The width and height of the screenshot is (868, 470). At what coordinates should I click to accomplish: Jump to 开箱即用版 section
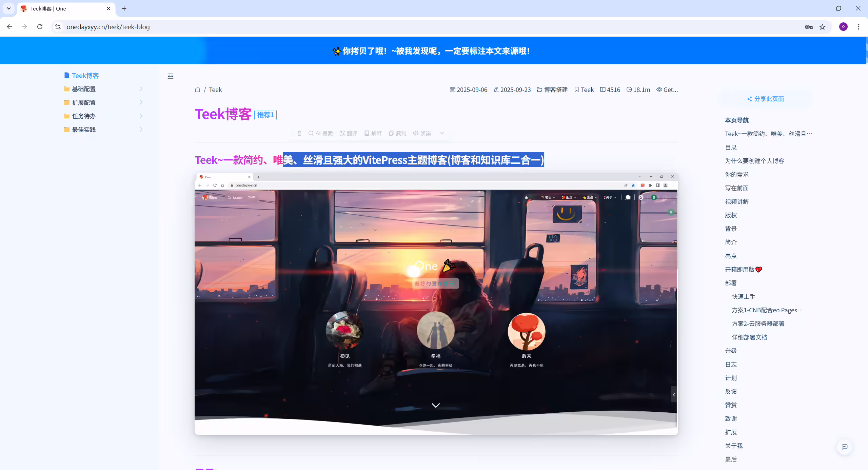click(x=743, y=269)
